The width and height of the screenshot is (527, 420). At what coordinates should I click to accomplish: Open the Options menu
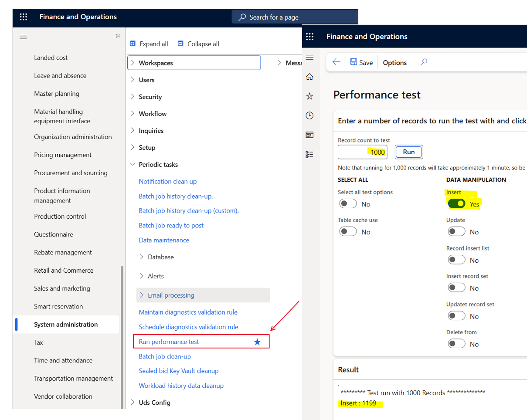click(x=394, y=63)
